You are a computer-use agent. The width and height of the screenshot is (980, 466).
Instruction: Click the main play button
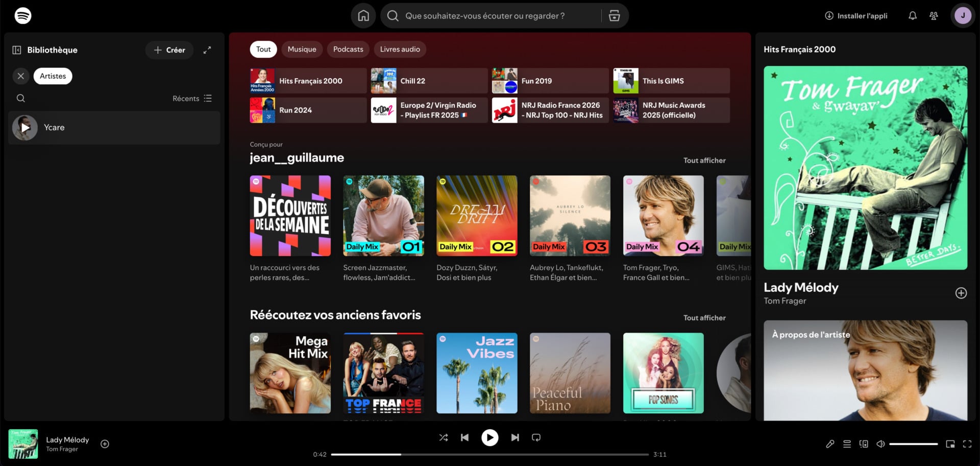pyautogui.click(x=490, y=437)
